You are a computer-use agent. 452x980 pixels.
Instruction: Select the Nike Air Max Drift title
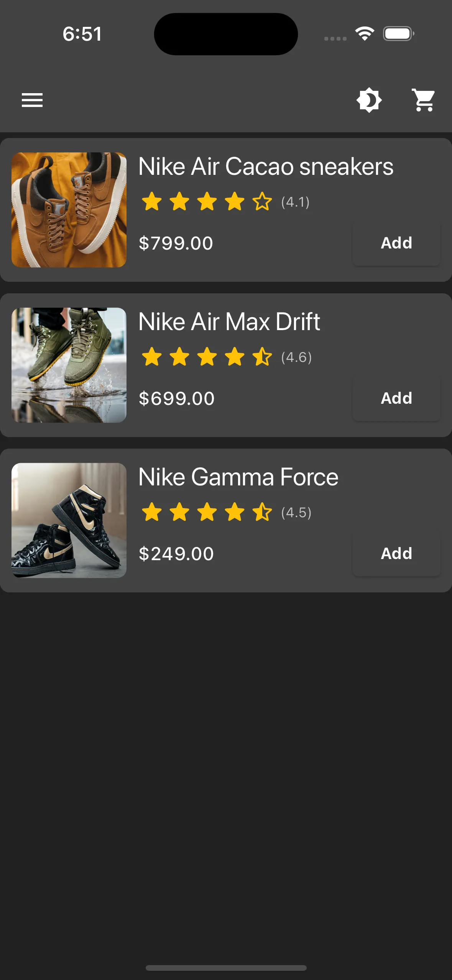pyautogui.click(x=229, y=322)
